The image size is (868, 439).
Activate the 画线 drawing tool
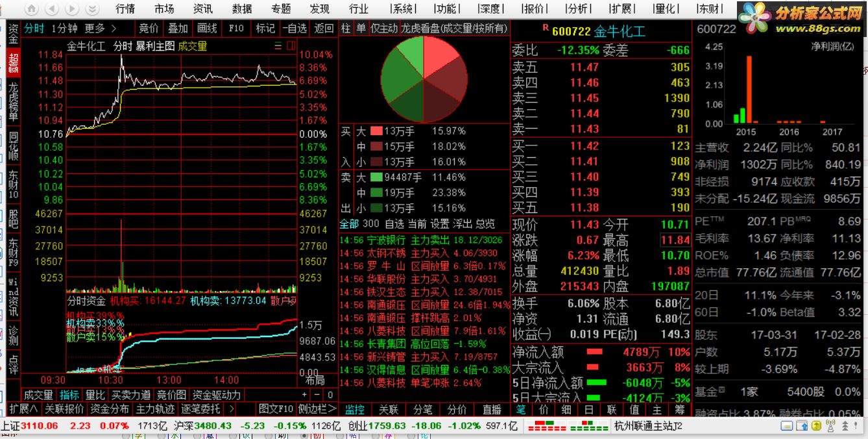coord(207,29)
